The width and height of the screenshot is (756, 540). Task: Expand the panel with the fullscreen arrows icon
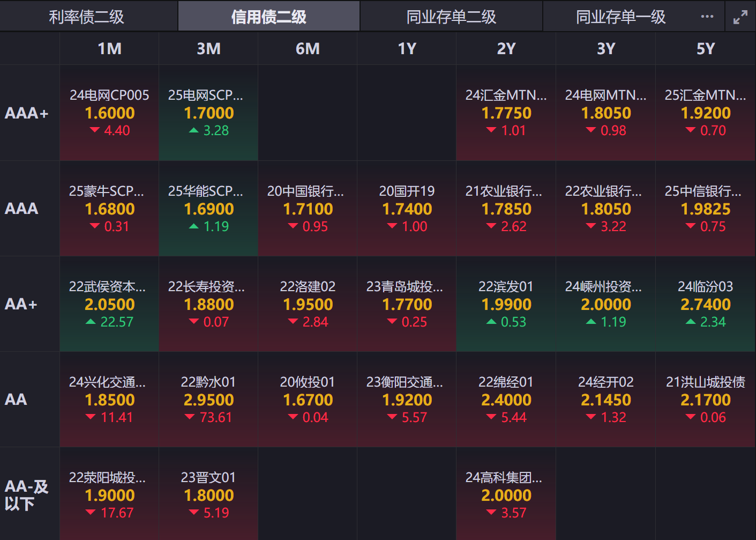(740, 17)
